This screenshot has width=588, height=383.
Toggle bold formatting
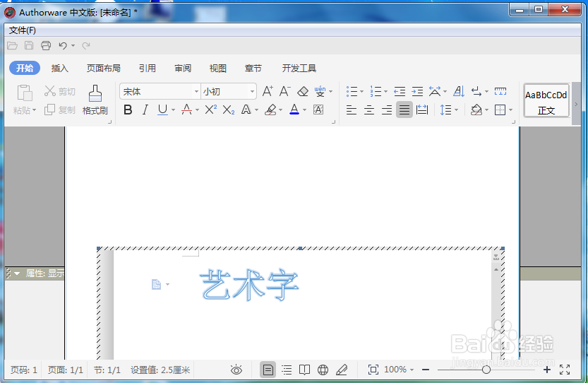coord(128,110)
